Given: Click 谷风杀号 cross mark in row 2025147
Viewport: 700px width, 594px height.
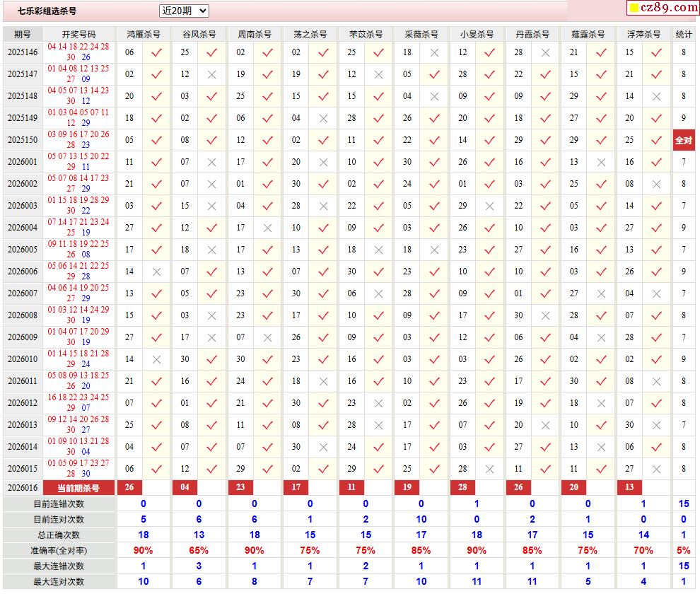Looking at the screenshot, I should (212, 74).
